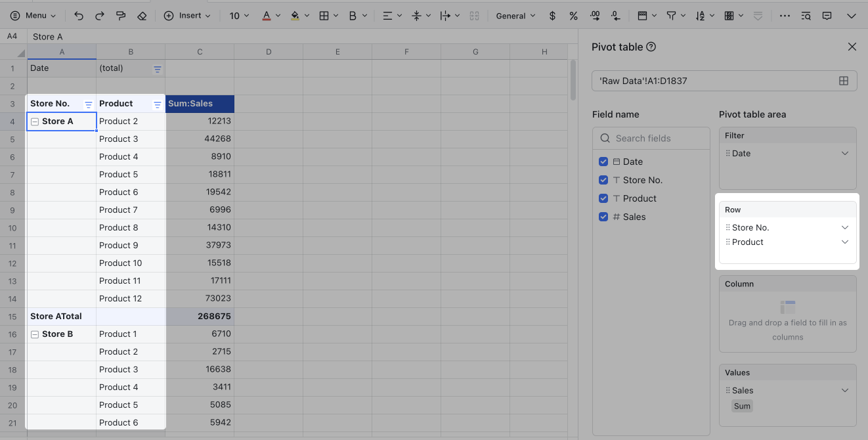Uncheck the Date field checkbox
868x440 pixels.
pyautogui.click(x=603, y=162)
